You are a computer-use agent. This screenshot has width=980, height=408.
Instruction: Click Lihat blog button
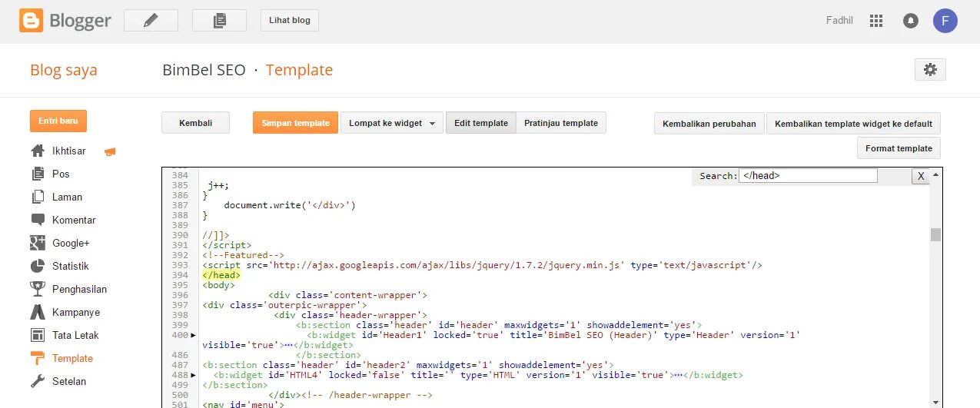(x=290, y=21)
